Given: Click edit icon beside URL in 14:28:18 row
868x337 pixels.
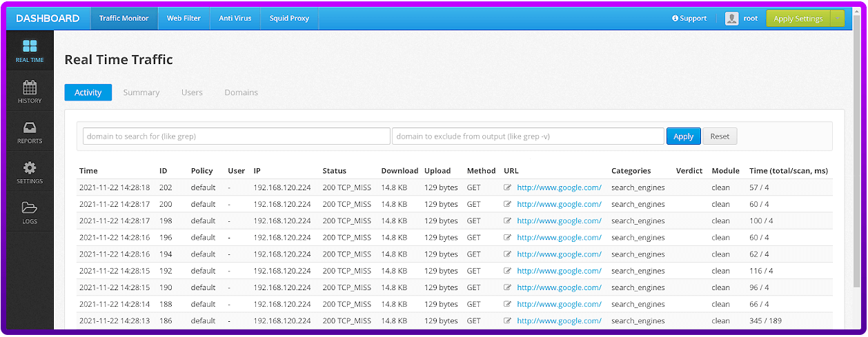Looking at the screenshot, I should [508, 187].
